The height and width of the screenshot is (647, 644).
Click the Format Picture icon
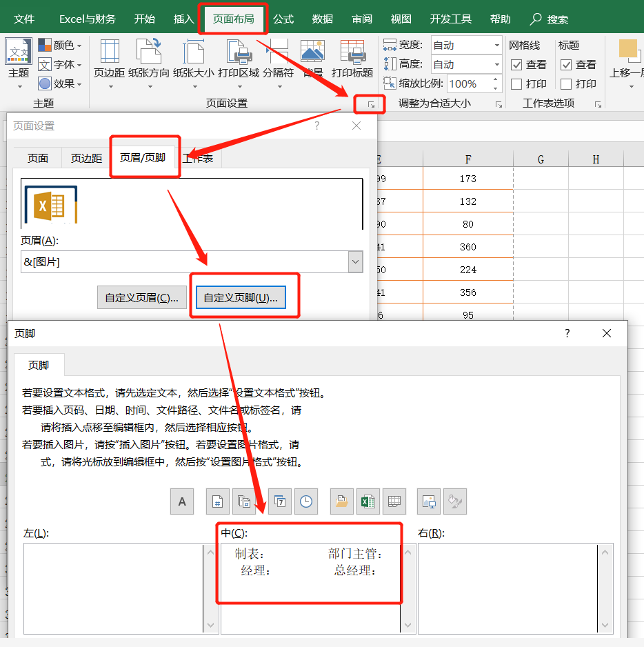point(455,501)
